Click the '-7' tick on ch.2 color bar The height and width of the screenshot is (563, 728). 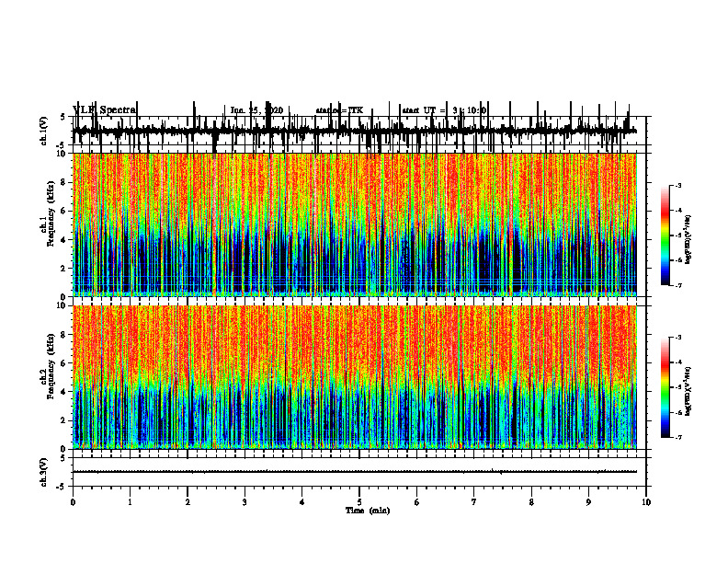(x=677, y=438)
